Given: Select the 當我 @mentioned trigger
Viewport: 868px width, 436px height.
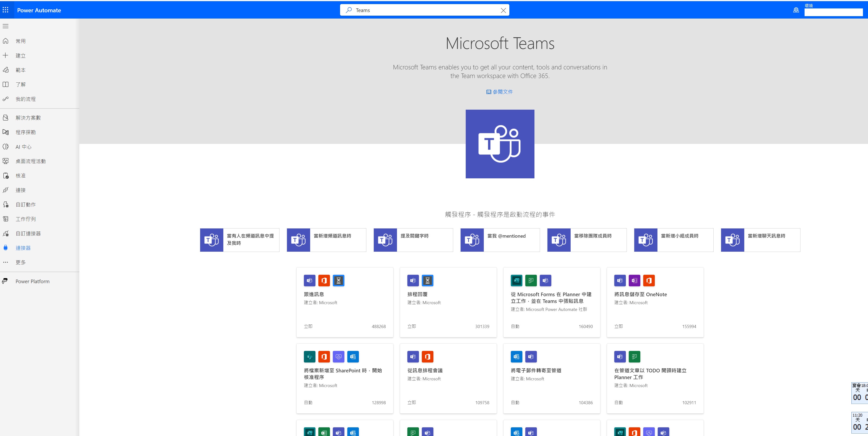Looking at the screenshot, I should point(500,240).
